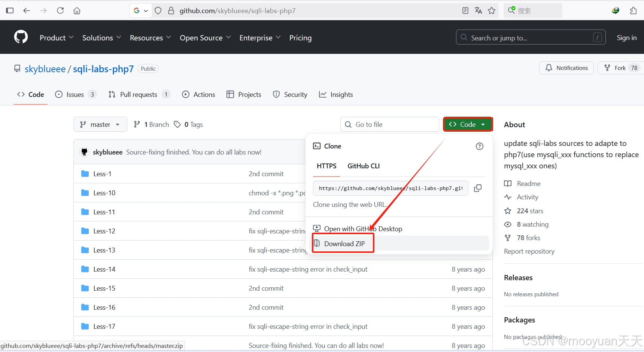644x352 pixels.
Task: Toggle the green Code dropdown button
Action: tap(468, 124)
